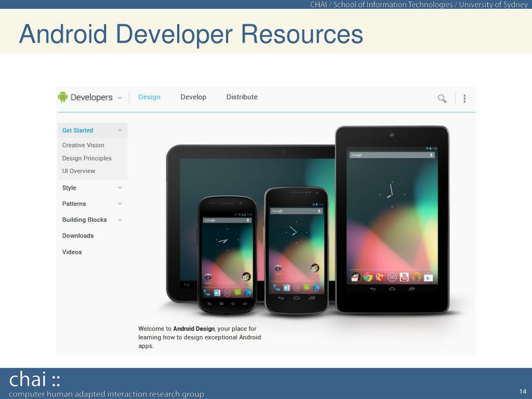Click Google+ icon on Nexus 7 tablet
This screenshot has width=532, height=399.
(380, 277)
